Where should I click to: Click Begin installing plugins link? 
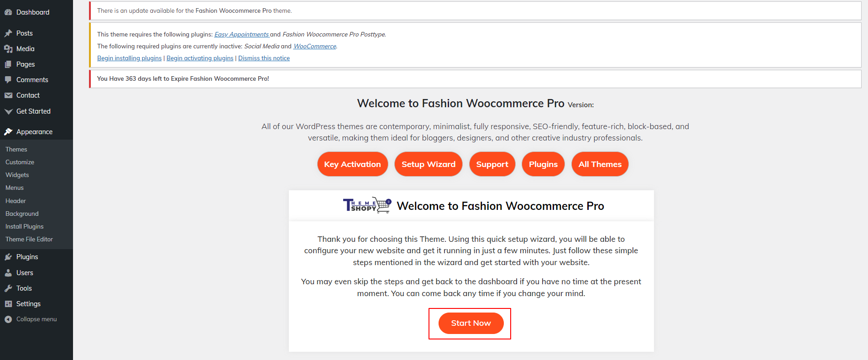(129, 58)
